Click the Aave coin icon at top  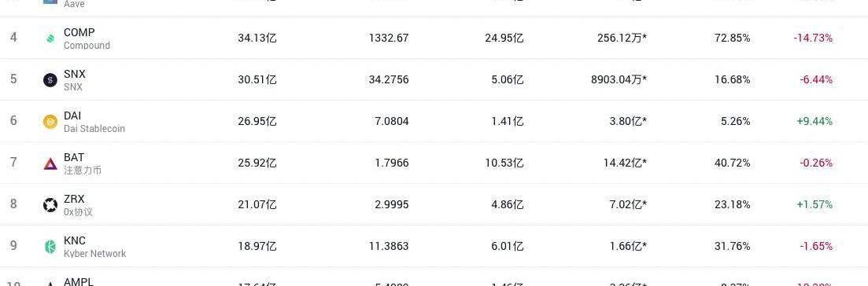50,2
